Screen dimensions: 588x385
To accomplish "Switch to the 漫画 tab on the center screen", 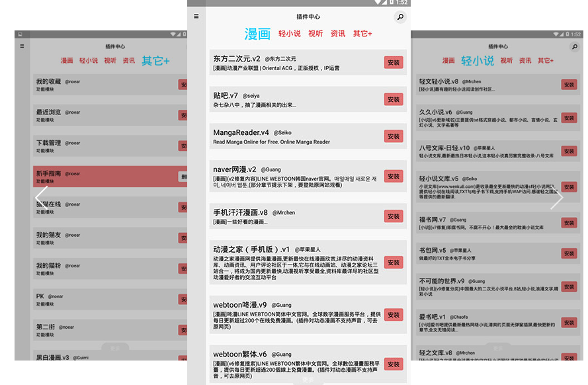I will pyautogui.click(x=257, y=34).
